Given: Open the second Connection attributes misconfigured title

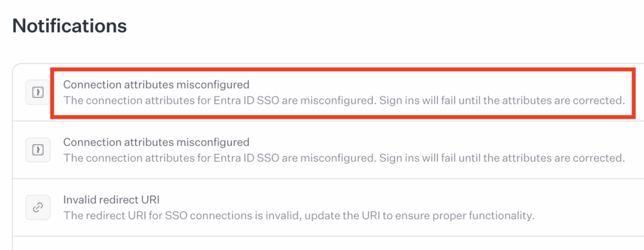Looking at the screenshot, I should click(156, 143).
